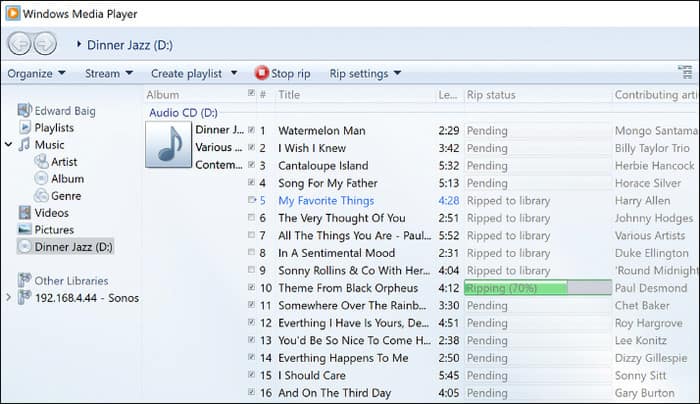Screen dimensions: 700x404
Task: Click the Dizzy Gillespie artist cell
Action: [x=651, y=358]
